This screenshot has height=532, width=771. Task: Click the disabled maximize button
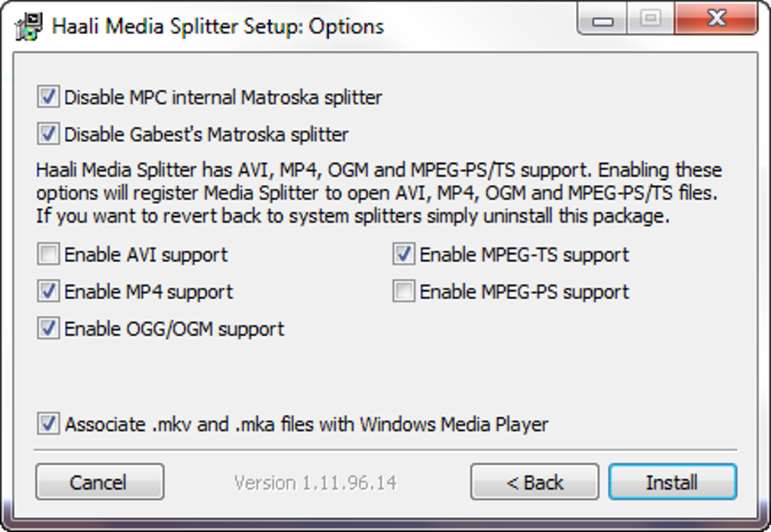coord(649,20)
